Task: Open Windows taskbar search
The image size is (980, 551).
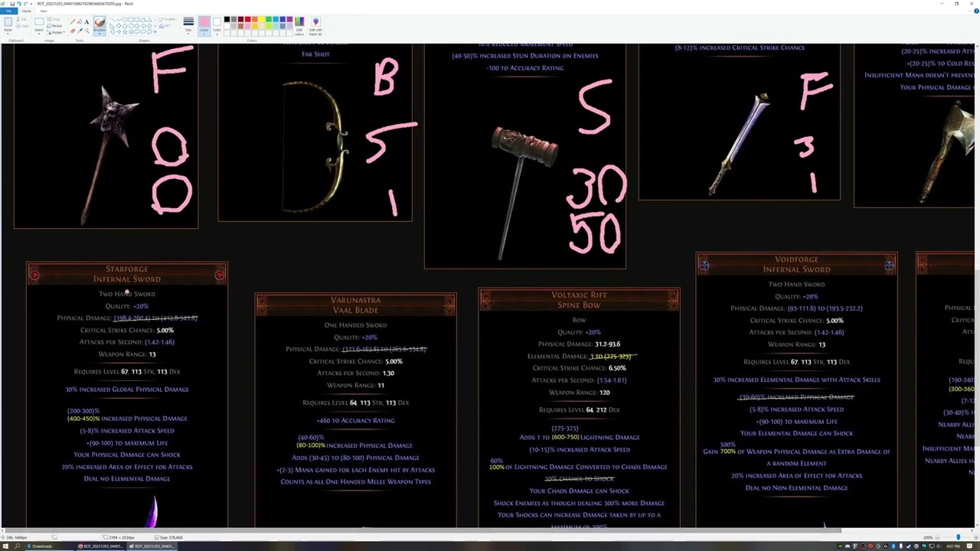Action: (x=17, y=546)
